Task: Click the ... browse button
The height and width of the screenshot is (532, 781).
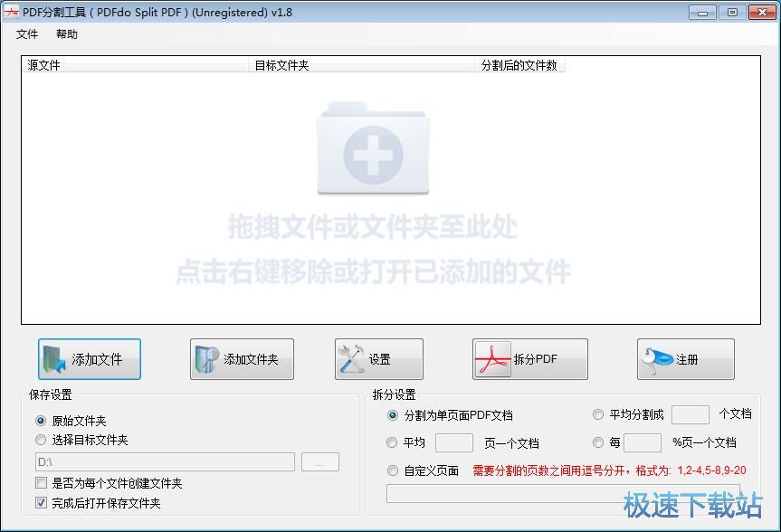Action: [321, 461]
